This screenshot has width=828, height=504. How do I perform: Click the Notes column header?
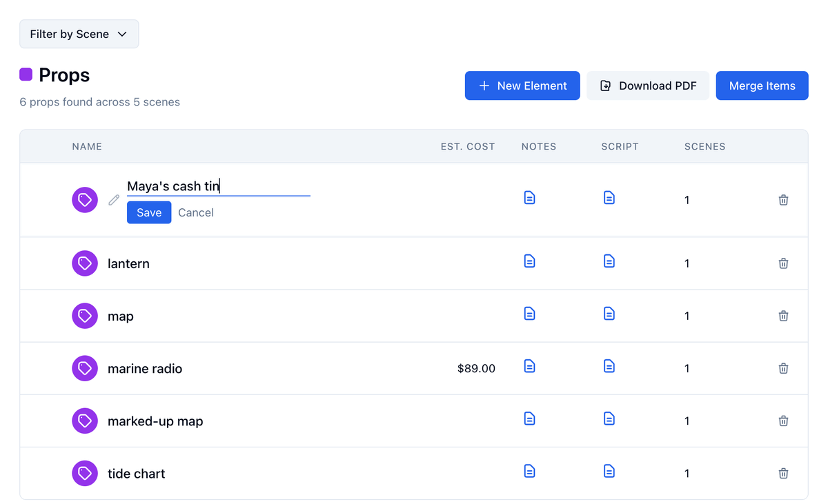tap(539, 146)
